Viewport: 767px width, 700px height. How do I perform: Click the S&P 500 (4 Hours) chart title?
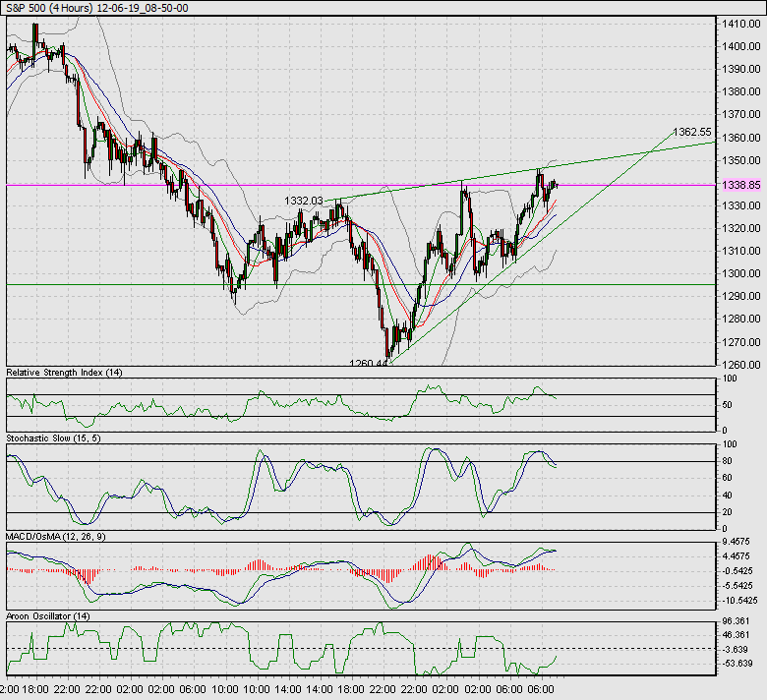[x=97, y=8]
